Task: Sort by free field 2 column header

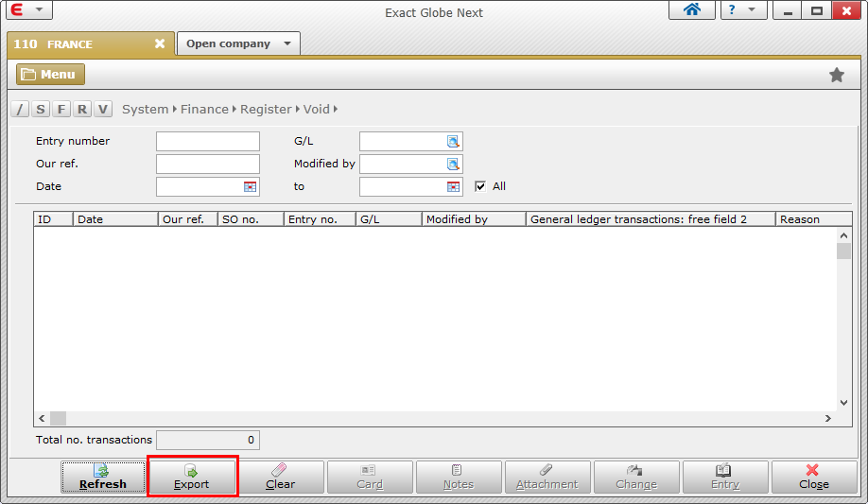Action: click(651, 219)
